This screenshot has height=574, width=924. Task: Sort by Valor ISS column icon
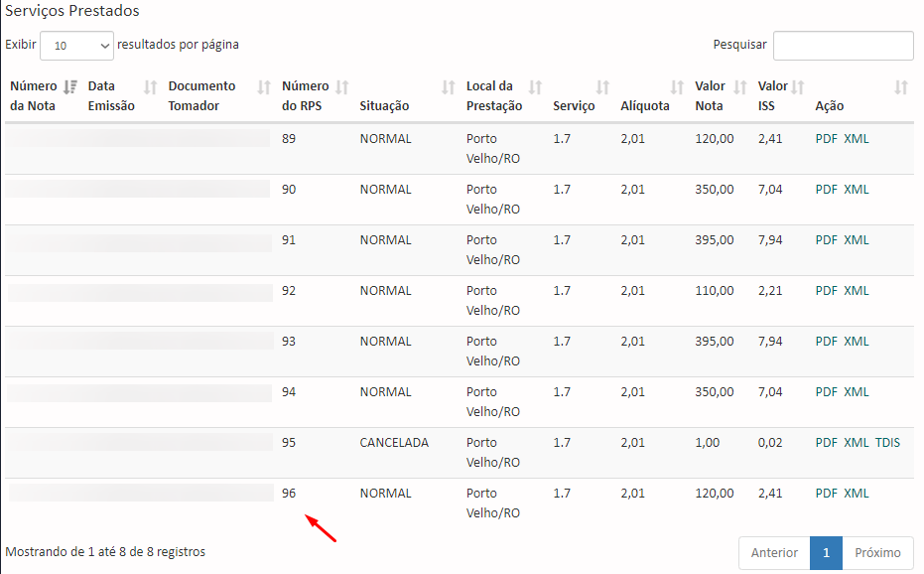[x=798, y=87]
